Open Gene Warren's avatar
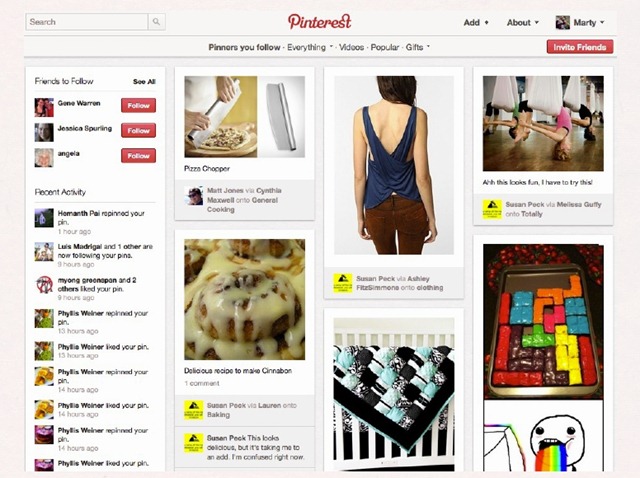640x478 pixels. click(44, 107)
